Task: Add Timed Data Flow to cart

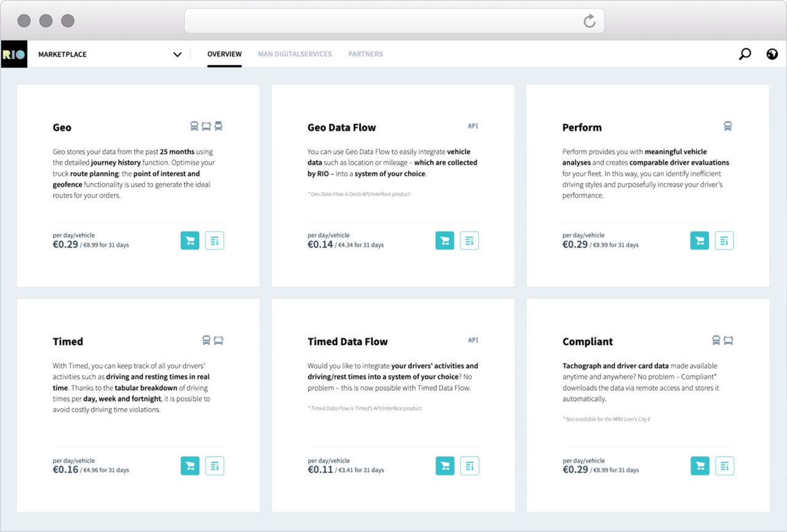Action: 445,466
